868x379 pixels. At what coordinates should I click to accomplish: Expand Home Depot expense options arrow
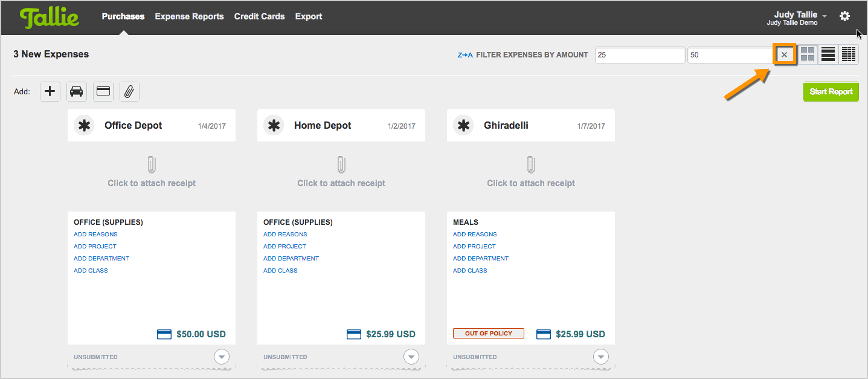411,357
